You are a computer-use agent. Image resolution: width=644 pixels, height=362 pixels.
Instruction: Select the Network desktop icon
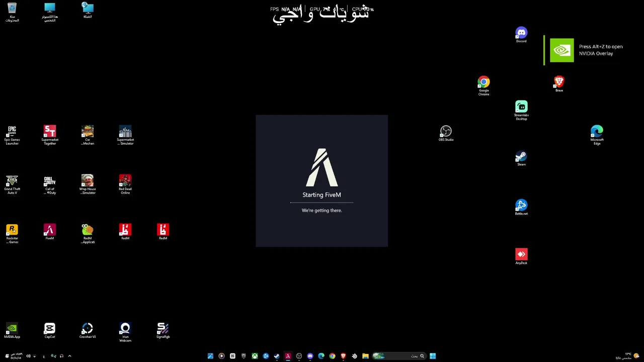click(88, 10)
